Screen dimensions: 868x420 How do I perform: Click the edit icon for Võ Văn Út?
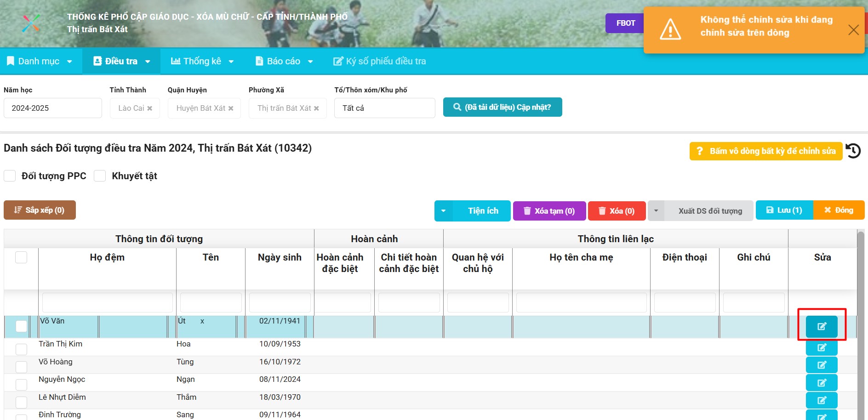click(822, 326)
